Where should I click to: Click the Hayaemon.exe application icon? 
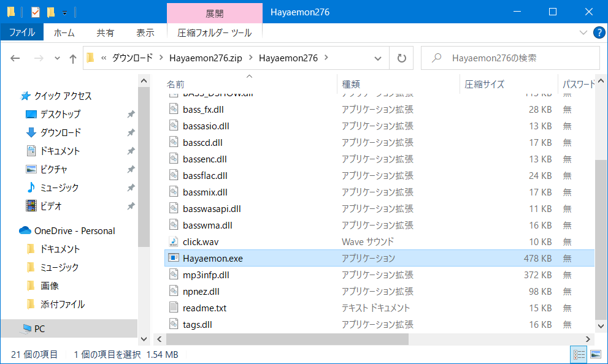(x=174, y=258)
